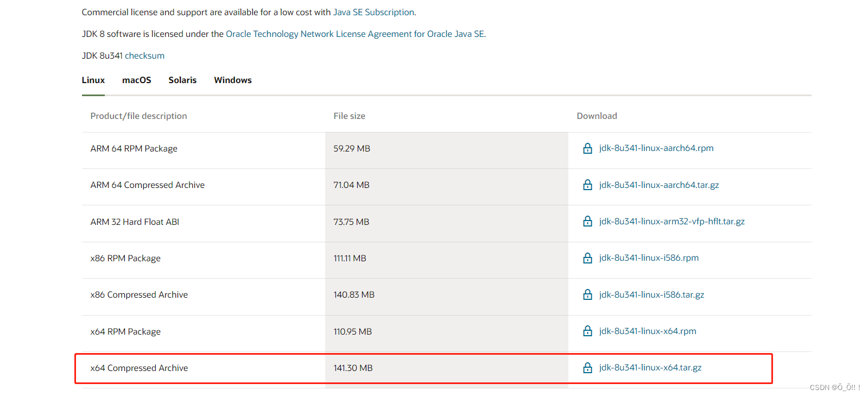Download jdk-8u341-linux-x64.tar.gz

[650, 367]
